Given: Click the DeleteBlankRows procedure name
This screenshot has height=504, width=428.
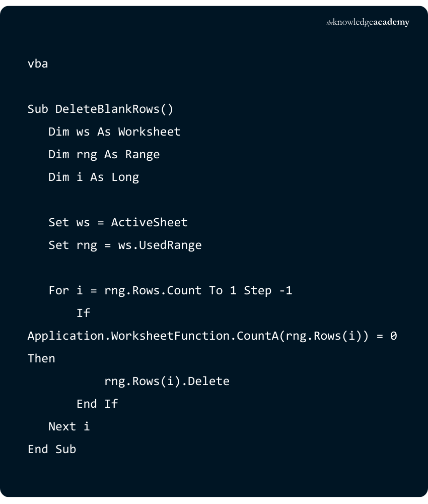Looking at the screenshot, I should click(110, 109).
